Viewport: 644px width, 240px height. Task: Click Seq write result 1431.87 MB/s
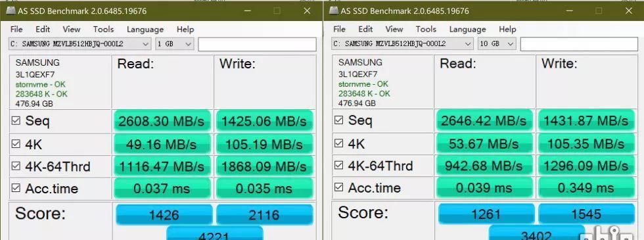[x=586, y=120]
